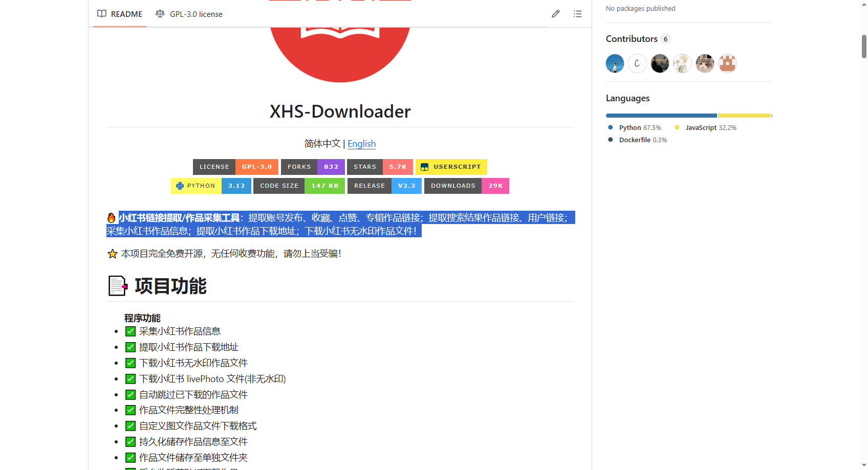Open the fourth contributor's light anime avatar
The width and height of the screenshot is (868, 470).
682,63
